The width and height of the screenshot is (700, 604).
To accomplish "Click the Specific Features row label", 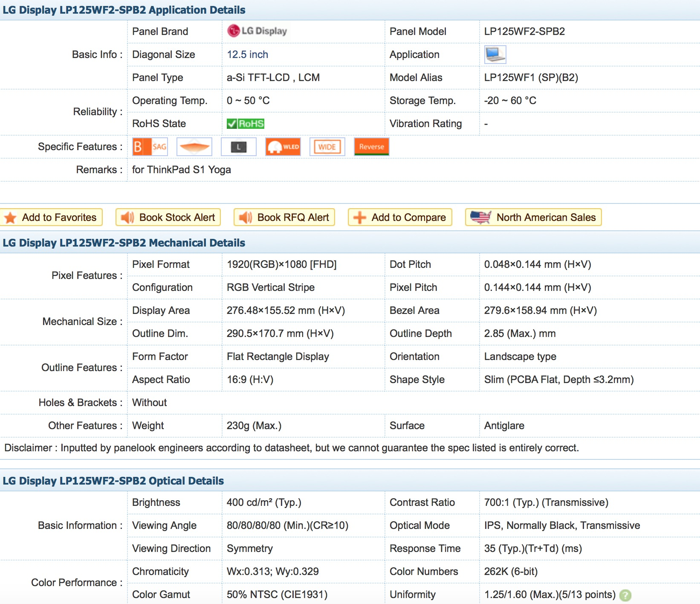I will [80, 147].
